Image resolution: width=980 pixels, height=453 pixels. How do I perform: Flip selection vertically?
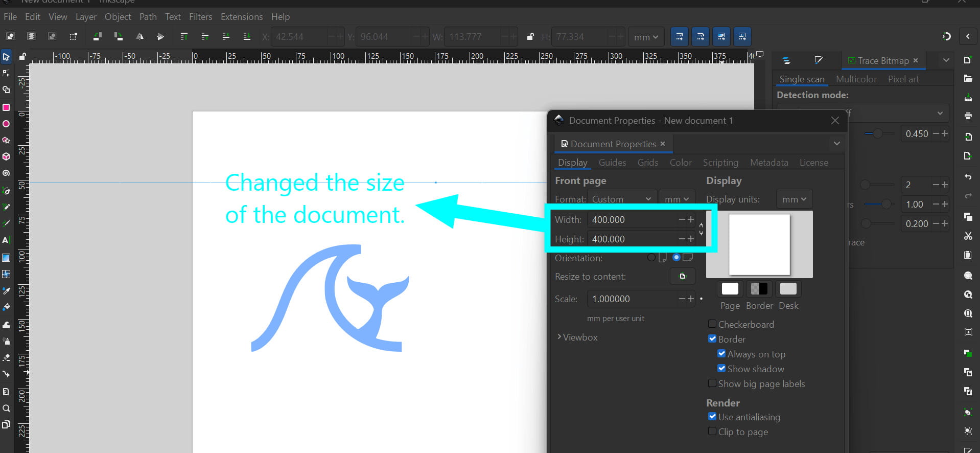click(160, 36)
